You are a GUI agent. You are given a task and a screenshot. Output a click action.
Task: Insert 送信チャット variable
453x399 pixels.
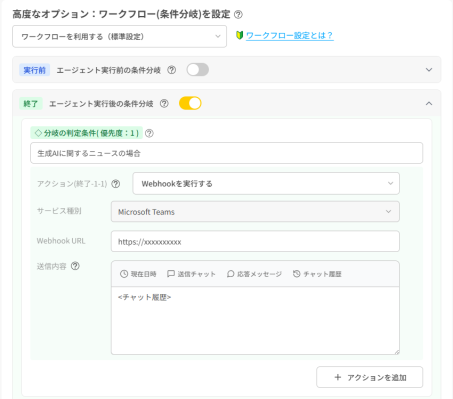(191, 274)
